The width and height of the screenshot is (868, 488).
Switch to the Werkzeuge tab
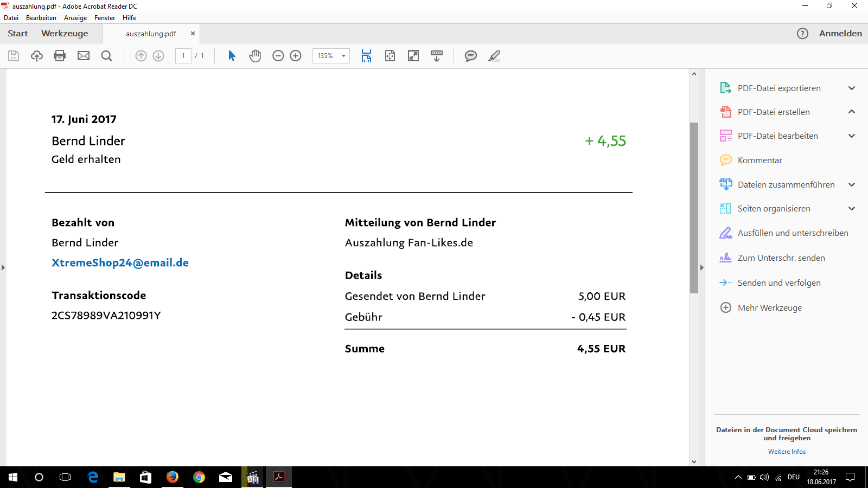click(x=65, y=34)
